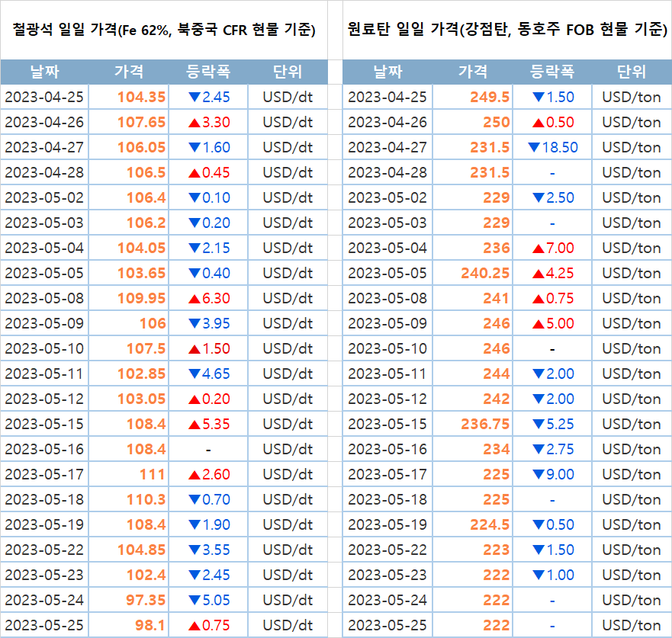
Task: Click the 단위 header in the iron ore table
Action: point(288,72)
